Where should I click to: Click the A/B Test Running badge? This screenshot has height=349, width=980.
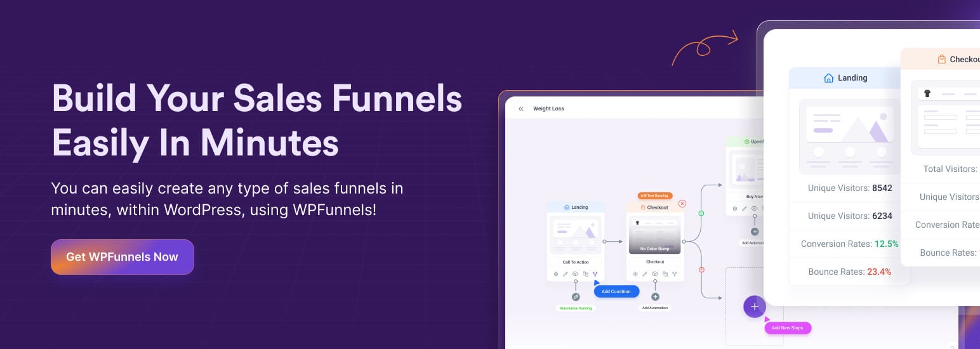[x=654, y=196]
